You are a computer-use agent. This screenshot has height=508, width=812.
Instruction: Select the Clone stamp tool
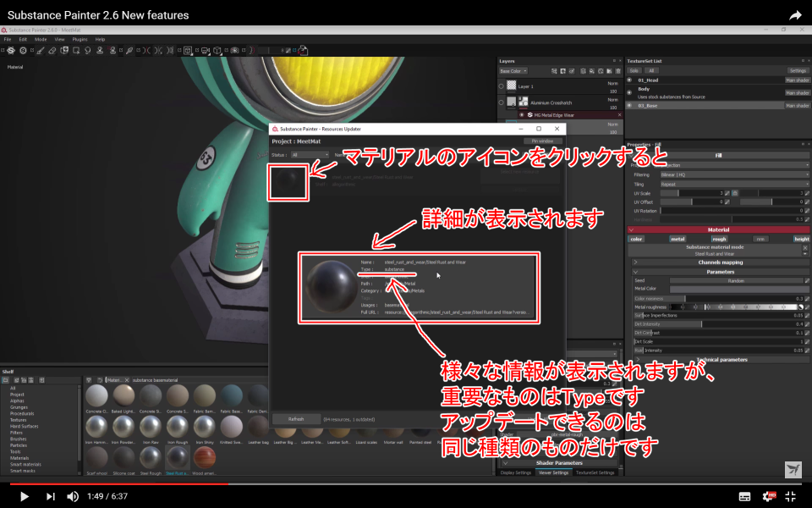100,50
